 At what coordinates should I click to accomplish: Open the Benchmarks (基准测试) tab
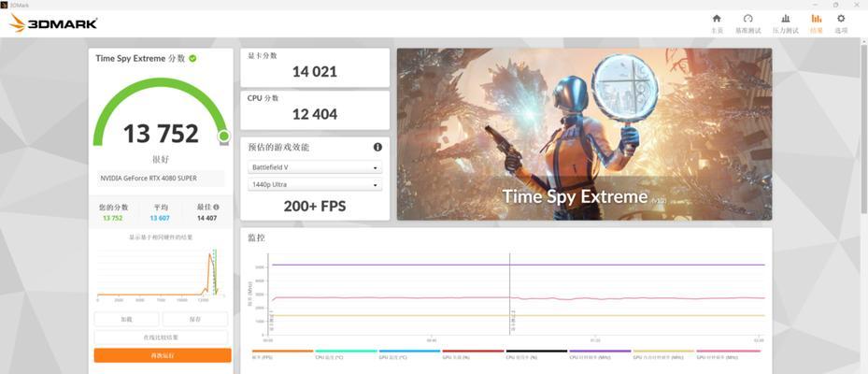coord(747,23)
